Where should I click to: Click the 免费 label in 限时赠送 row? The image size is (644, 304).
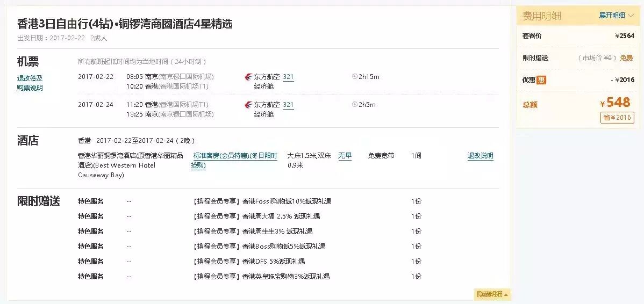pyautogui.click(x=626, y=58)
